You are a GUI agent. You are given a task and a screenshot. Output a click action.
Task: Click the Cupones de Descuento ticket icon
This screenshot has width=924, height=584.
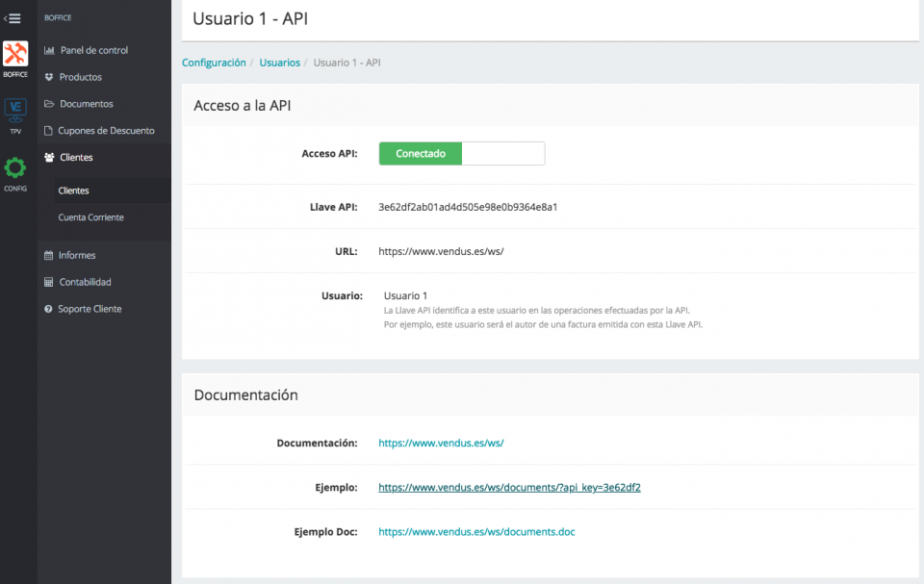tap(47, 130)
